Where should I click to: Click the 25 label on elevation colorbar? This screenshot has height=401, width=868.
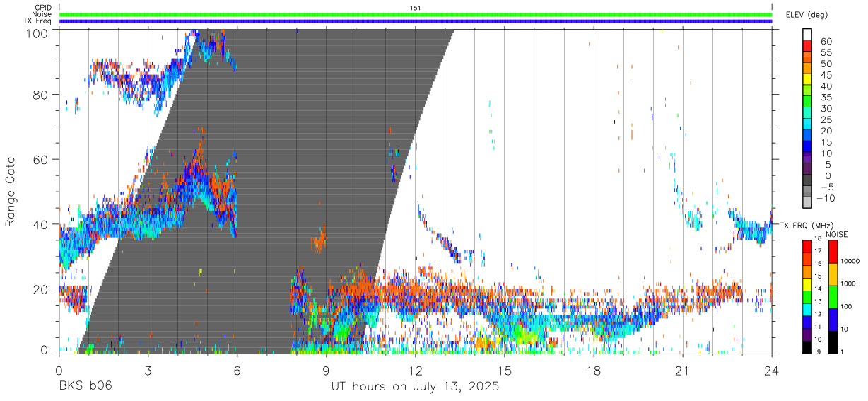(825, 120)
